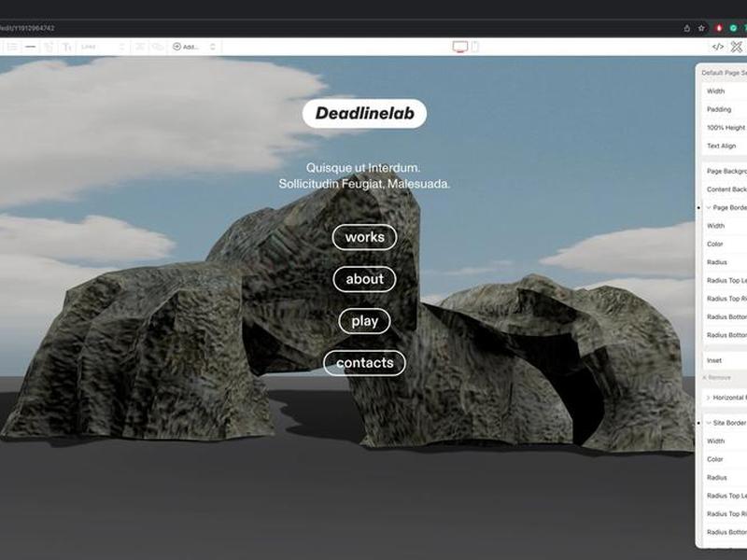Click the Padding setting row
The height and width of the screenshot is (560, 747).
(x=725, y=109)
